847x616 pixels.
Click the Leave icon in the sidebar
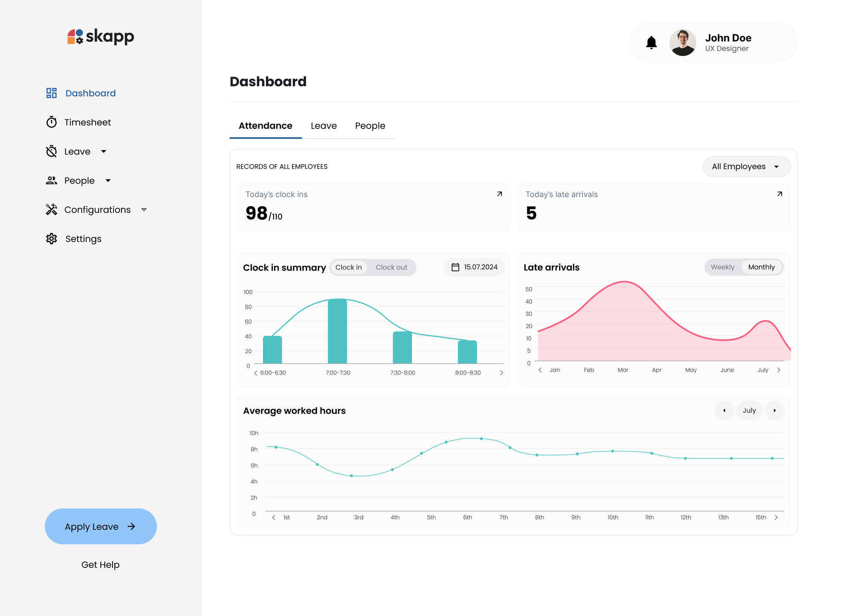[52, 151]
